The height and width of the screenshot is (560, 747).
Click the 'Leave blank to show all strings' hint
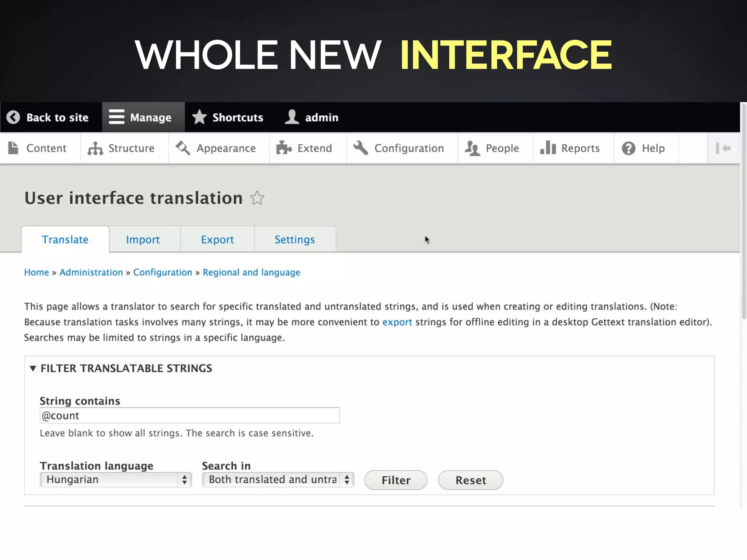click(x=177, y=433)
